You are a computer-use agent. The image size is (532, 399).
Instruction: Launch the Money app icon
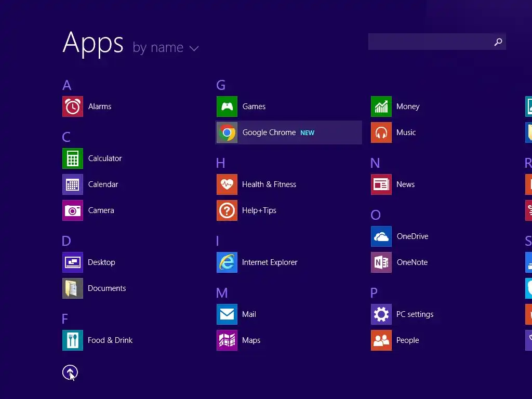381,107
